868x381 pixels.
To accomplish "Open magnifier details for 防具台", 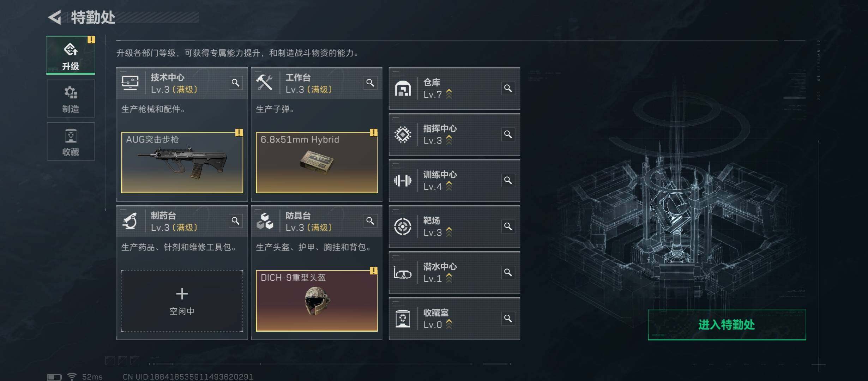I will pyautogui.click(x=370, y=221).
